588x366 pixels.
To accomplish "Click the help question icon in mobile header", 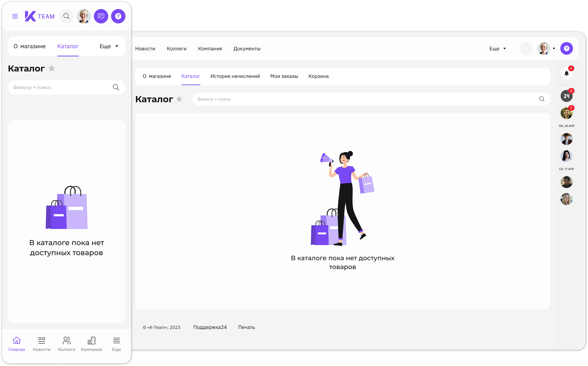I will (118, 16).
